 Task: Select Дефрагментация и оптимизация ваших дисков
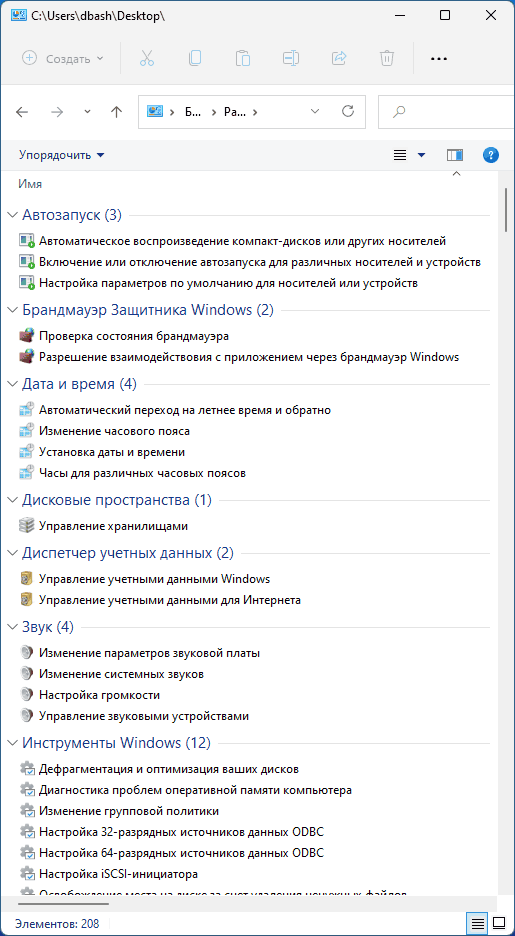(169, 769)
